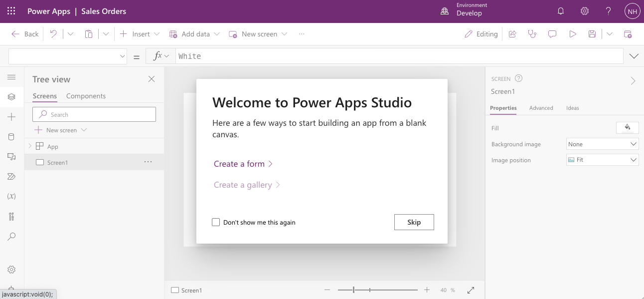Expand the App tree node

coord(30,146)
